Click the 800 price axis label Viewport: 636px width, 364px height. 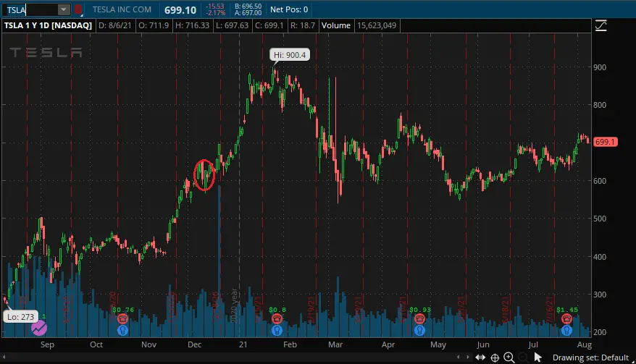(600, 105)
